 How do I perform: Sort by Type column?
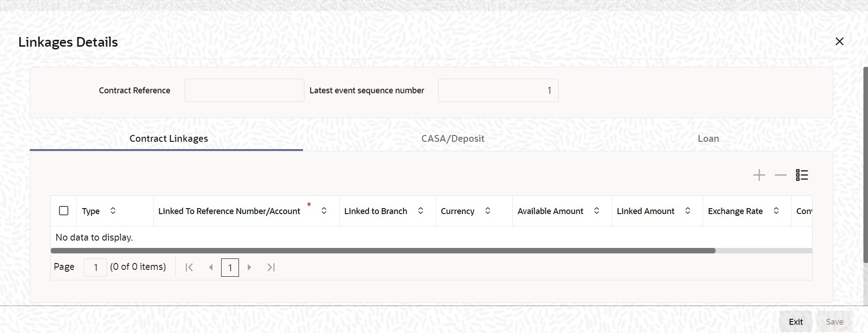coord(113,210)
